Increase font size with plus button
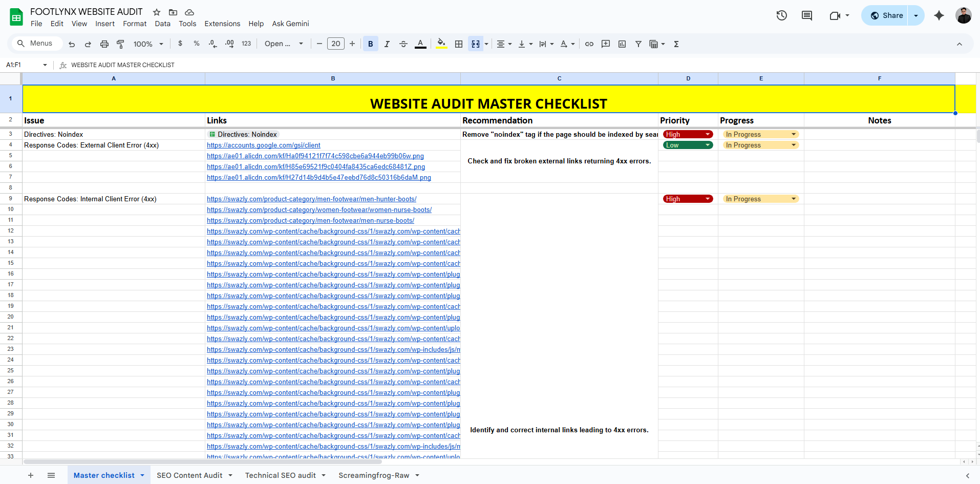980x484 pixels. tap(352, 44)
